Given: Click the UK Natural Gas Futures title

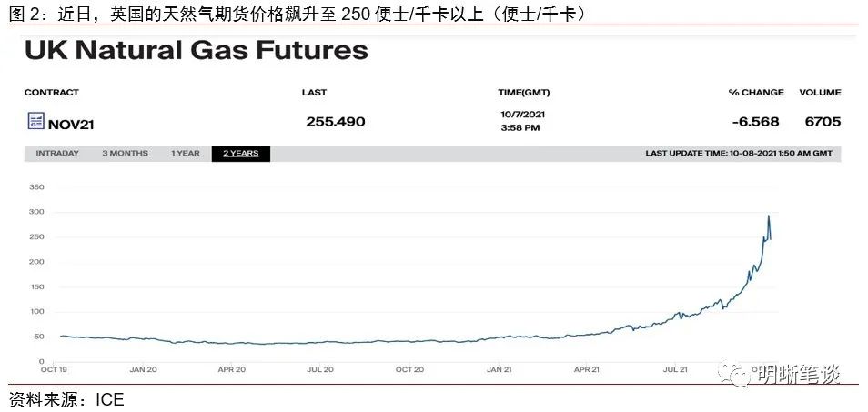Looking at the screenshot, I should 197,50.
